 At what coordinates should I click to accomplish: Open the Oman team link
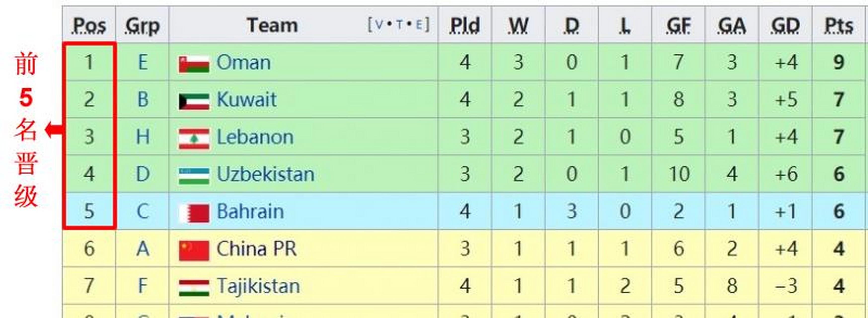243,63
